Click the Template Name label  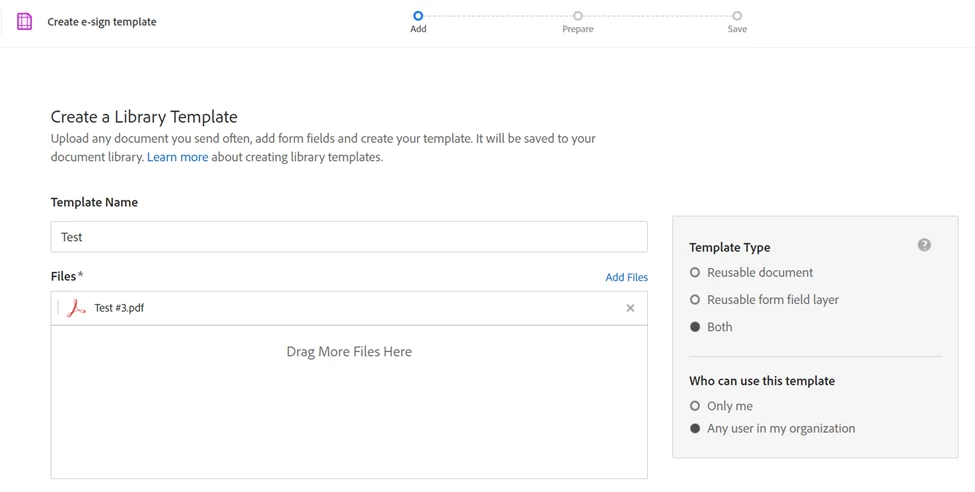pyautogui.click(x=95, y=202)
